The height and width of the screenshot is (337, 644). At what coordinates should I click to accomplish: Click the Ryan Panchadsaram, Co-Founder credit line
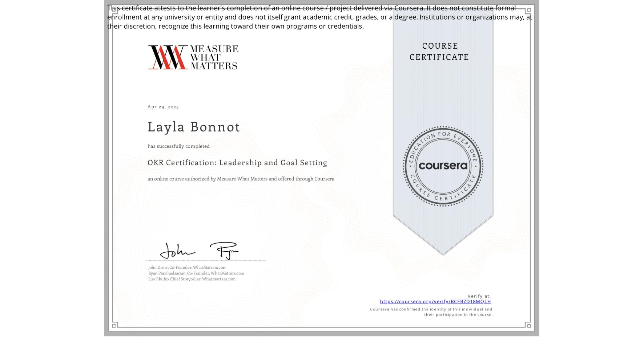(196, 273)
